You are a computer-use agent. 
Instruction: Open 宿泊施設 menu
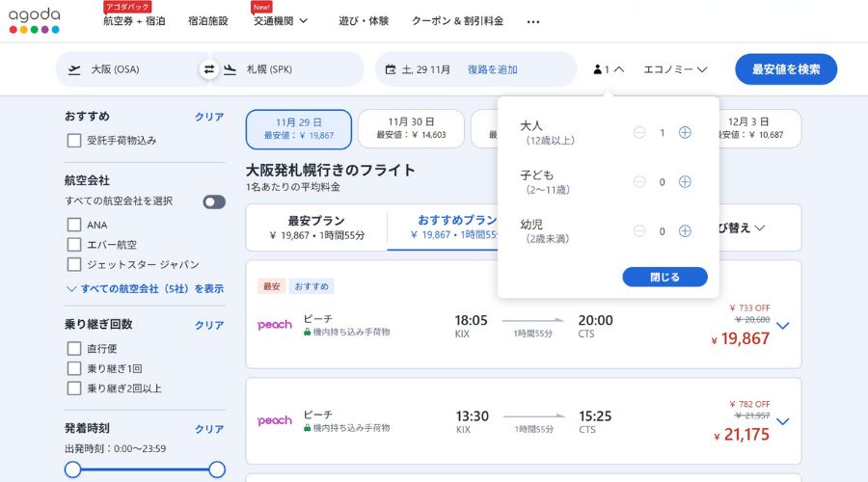click(x=208, y=21)
